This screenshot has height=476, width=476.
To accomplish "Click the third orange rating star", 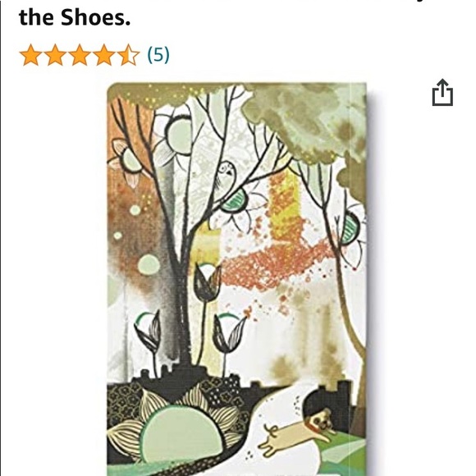I will coord(80,55).
